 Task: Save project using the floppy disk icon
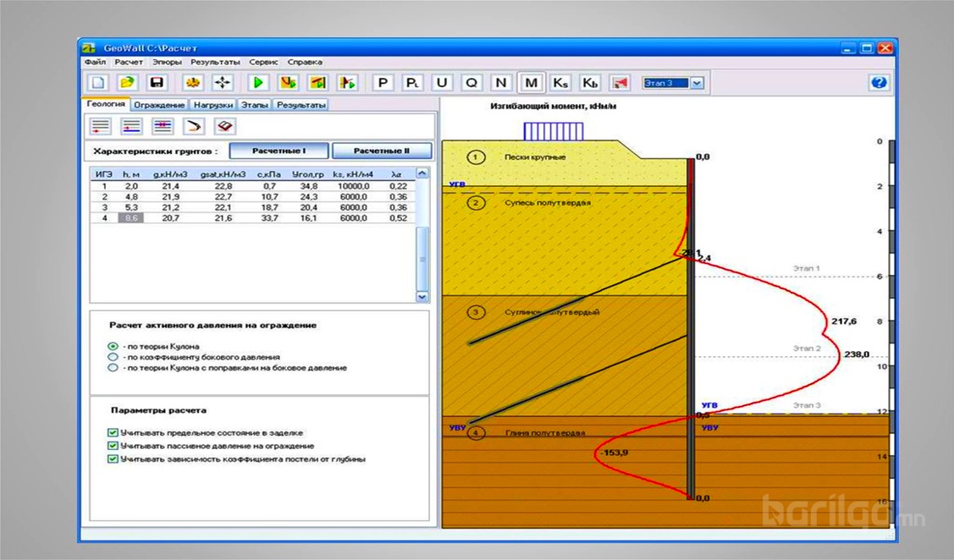(x=157, y=82)
